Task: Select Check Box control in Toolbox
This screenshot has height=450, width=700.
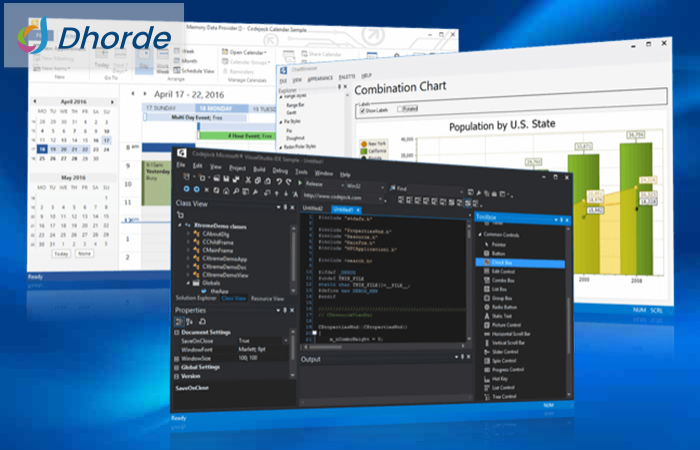Action: pos(520,262)
